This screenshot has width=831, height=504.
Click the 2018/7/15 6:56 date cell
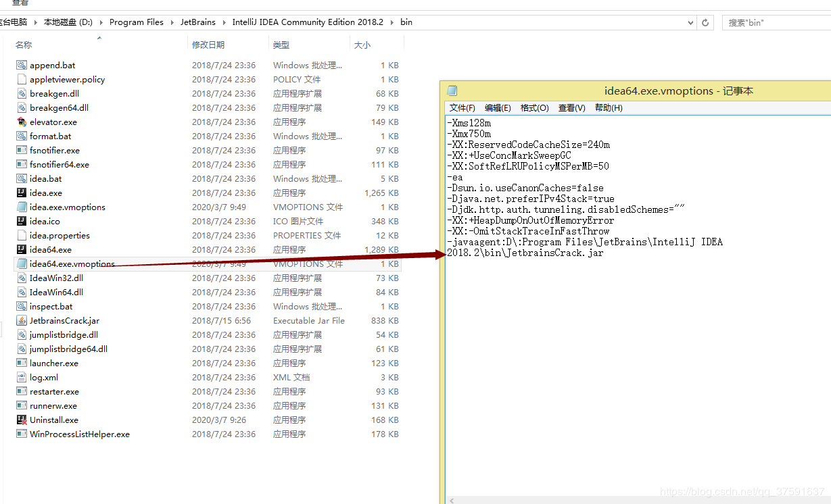221,321
